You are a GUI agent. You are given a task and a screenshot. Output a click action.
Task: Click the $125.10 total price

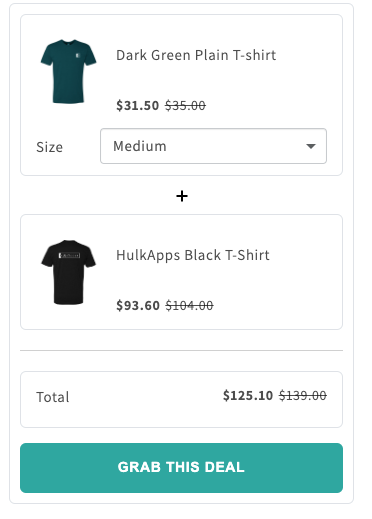coord(248,395)
